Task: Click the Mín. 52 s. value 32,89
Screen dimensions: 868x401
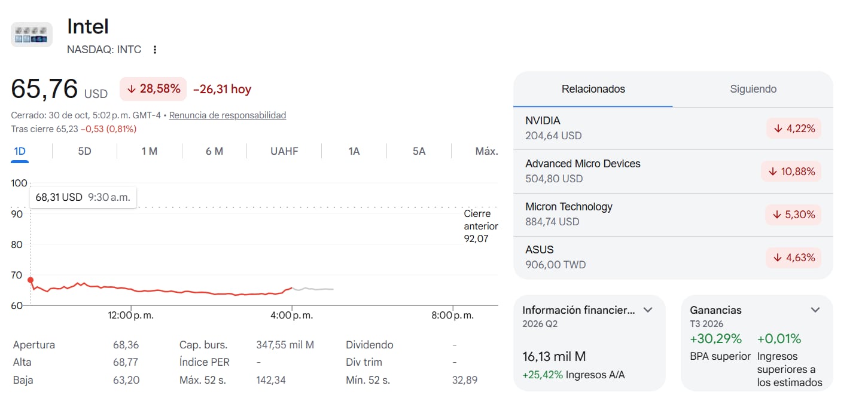Action: [x=465, y=379]
